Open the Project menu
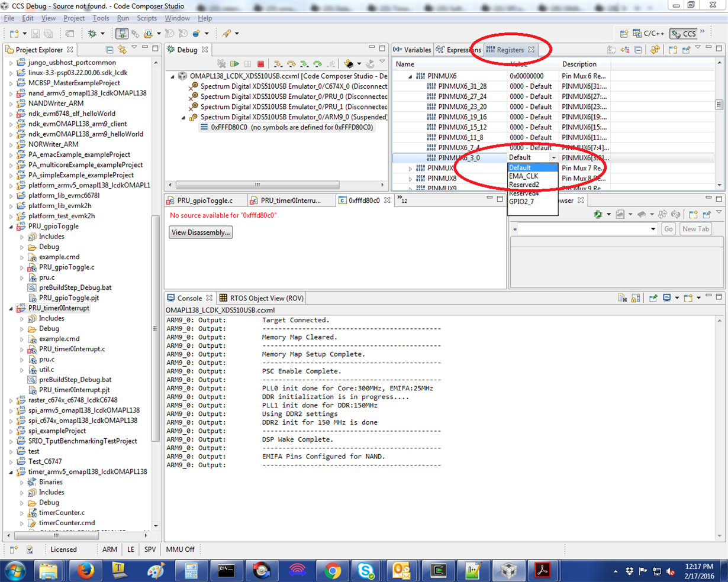Screen dimensions: 728x582 click(x=74, y=18)
